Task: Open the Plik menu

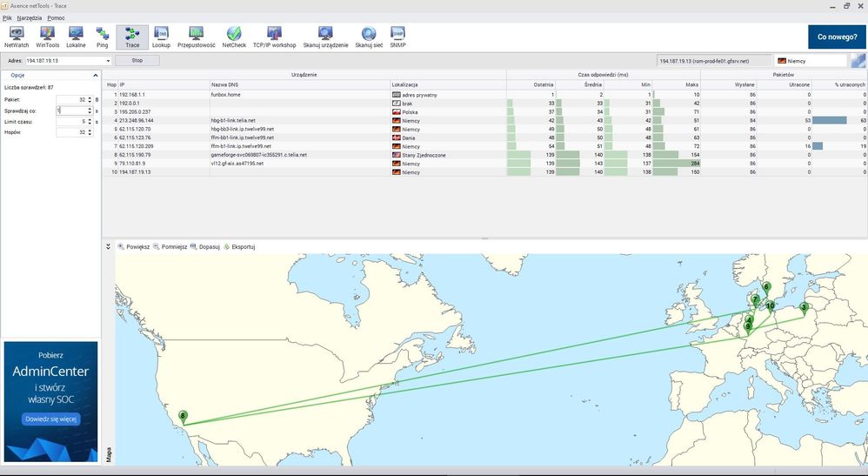Action: click(x=7, y=17)
